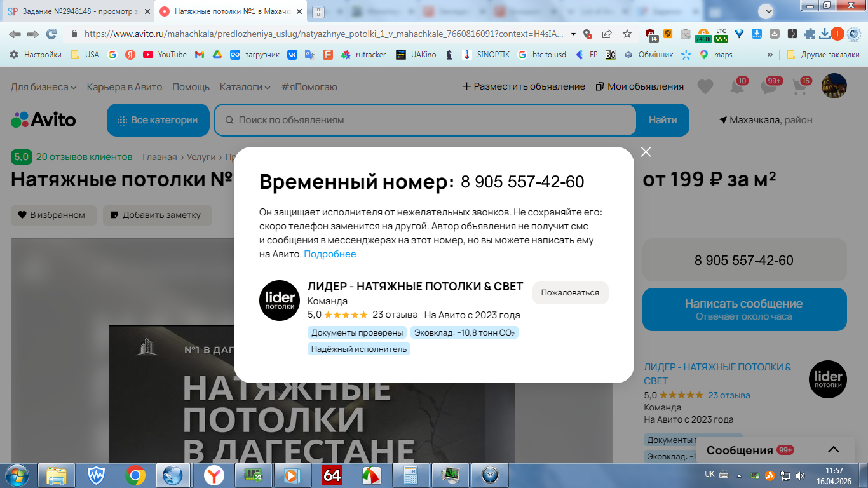The image size is (868, 488).
Task: Reload the current page
Action: (51, 34)
